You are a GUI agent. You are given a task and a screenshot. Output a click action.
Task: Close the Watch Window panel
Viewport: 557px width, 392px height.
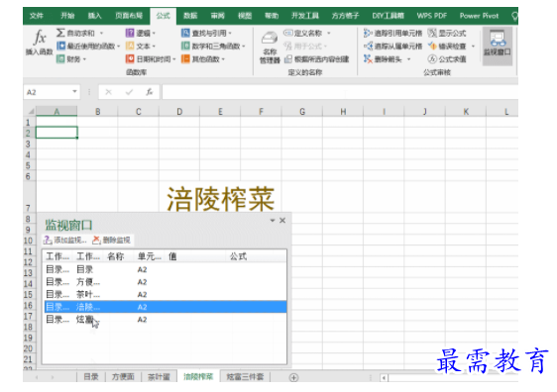pos(282,221)
